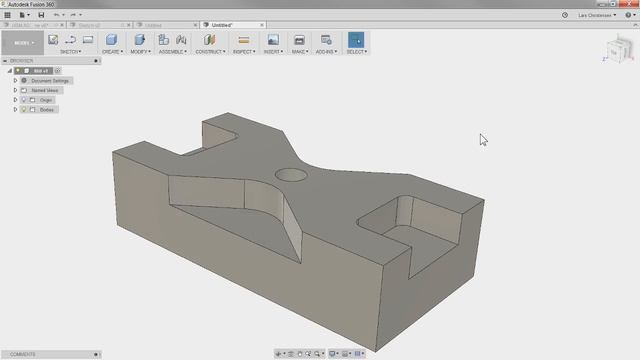Select the Pan hand icon
This screenshot has height=360, width=640.
click(300, 354)
